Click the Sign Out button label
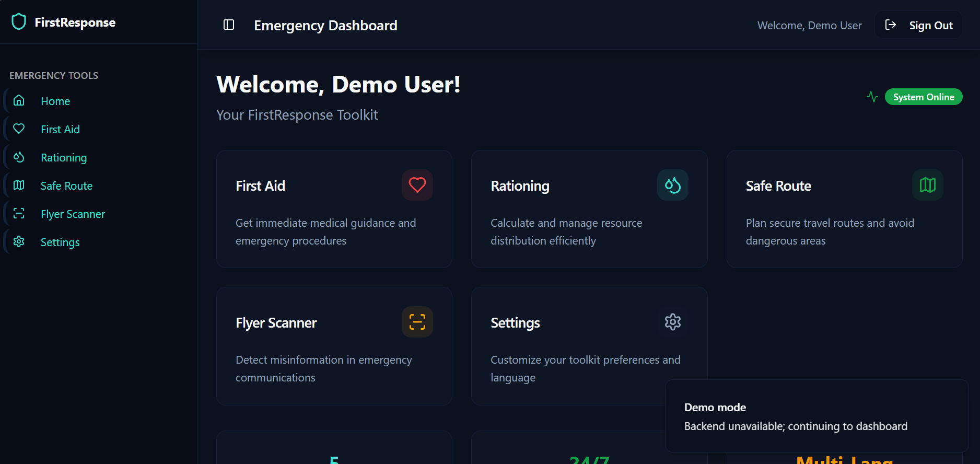 tap(931, 25)
